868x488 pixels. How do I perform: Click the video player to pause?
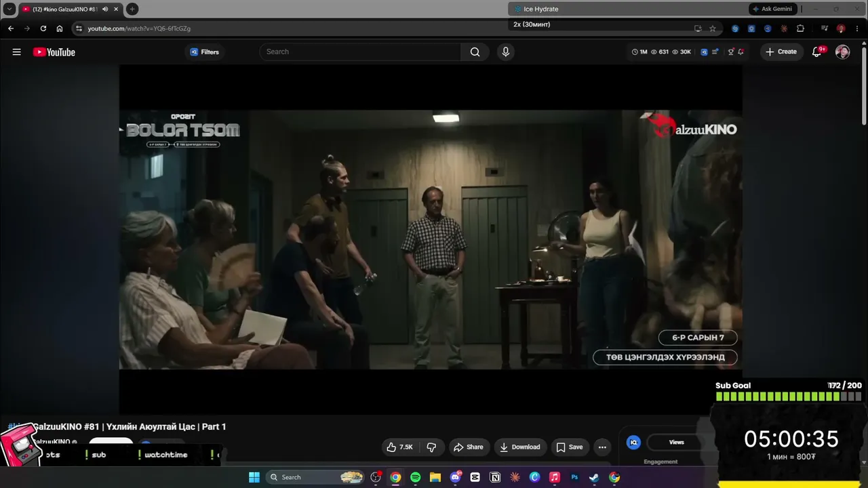(x=431, y=239)
